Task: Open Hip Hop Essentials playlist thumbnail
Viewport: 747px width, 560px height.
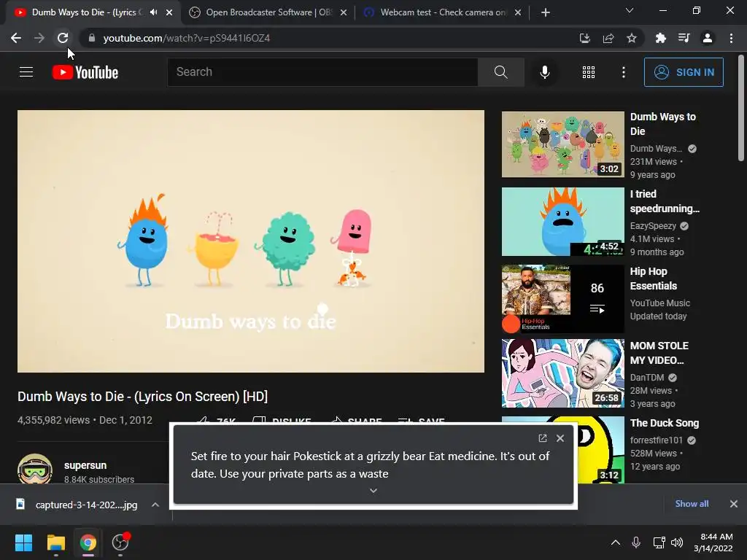Action: [562, 298]
